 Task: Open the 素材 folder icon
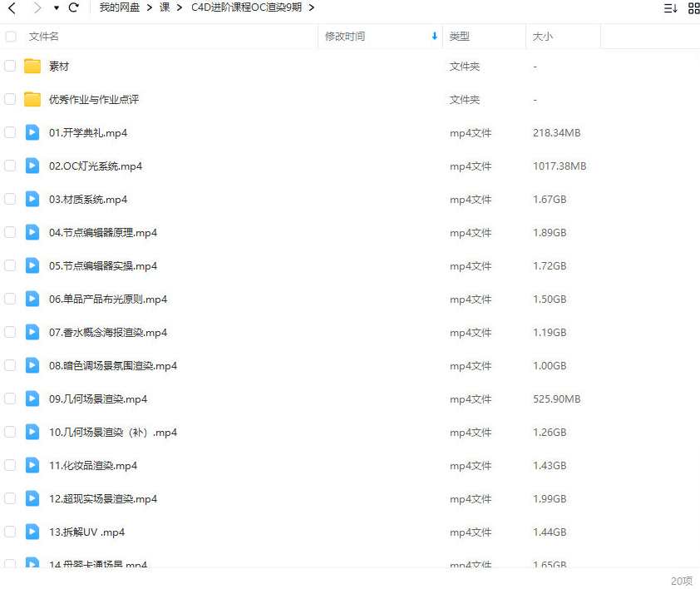pos(31,66)
